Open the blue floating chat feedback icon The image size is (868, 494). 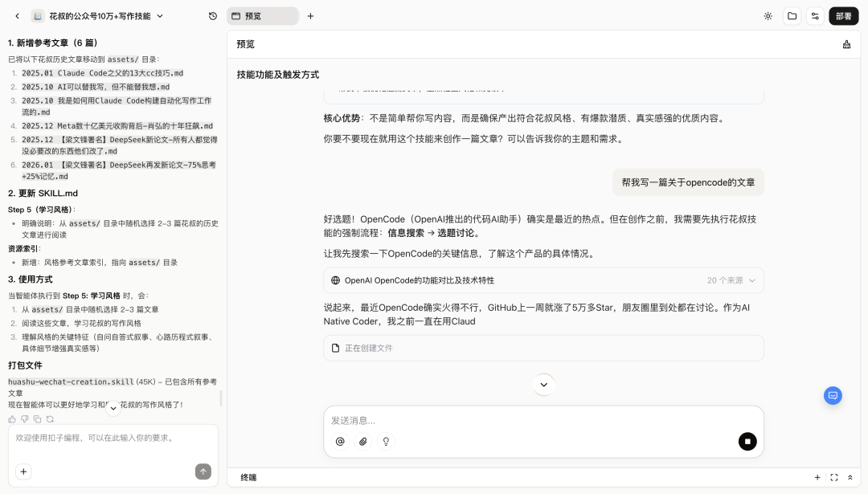pyautogui.click(x=833, y=395)
